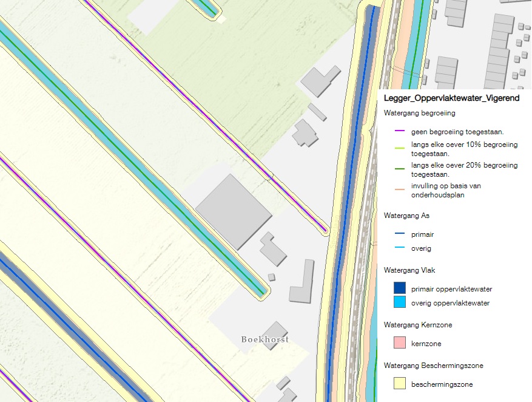Click the 'overig oppervlaktewater' legend label

(x=450, y=303)
